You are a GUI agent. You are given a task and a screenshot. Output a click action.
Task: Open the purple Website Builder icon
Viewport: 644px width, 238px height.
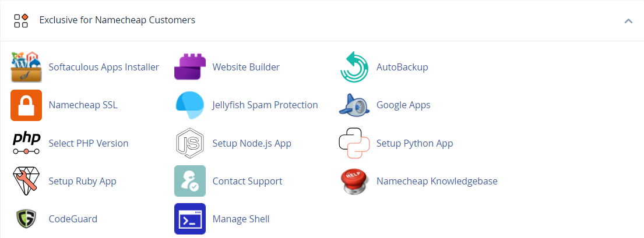click(190, 66)
